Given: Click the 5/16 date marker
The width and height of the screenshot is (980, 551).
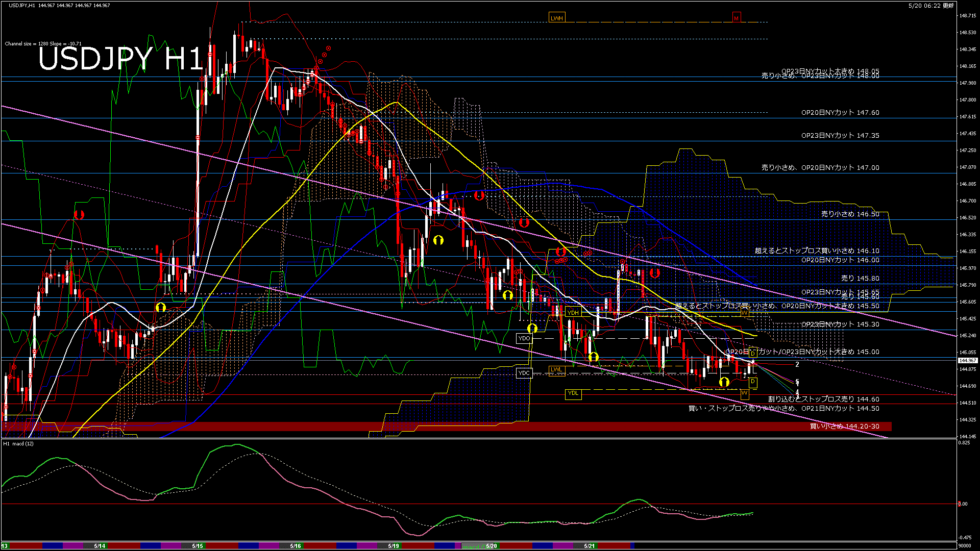Looking at the screenshot, I should coord(296,546).
